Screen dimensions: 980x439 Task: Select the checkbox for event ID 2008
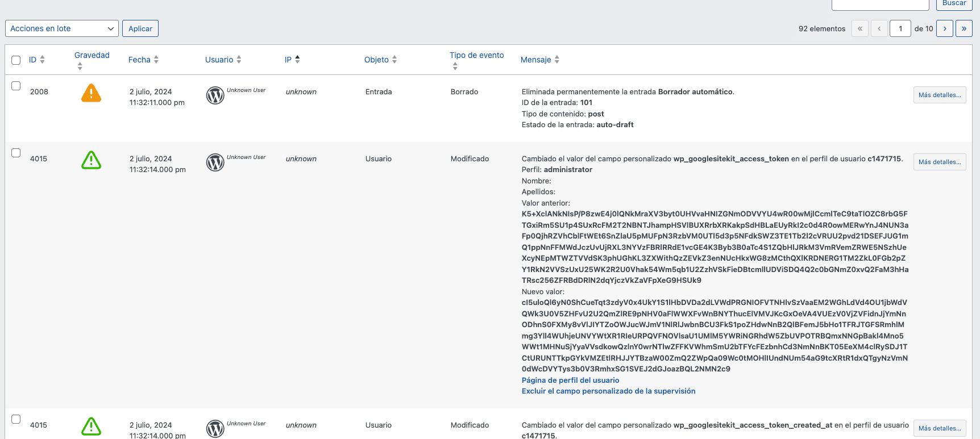point(16,86)
